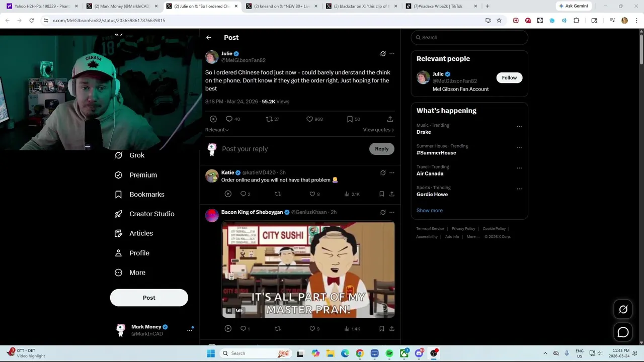Click Grok icon on Bacon King's reply
The image size is (644, 362).
click(x=383, y=212)
